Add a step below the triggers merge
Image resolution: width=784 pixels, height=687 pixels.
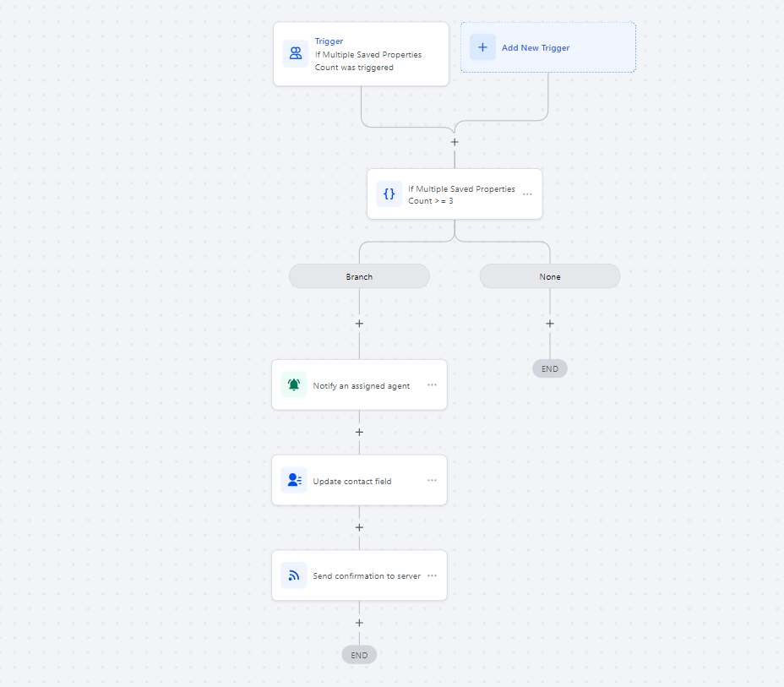(455, 142)
